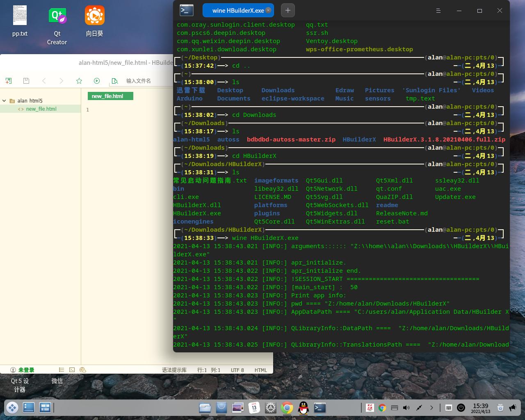Open the UTF-8 encoding selector
Viewport: 525px width, 420px height.
[x=237, y=370]
